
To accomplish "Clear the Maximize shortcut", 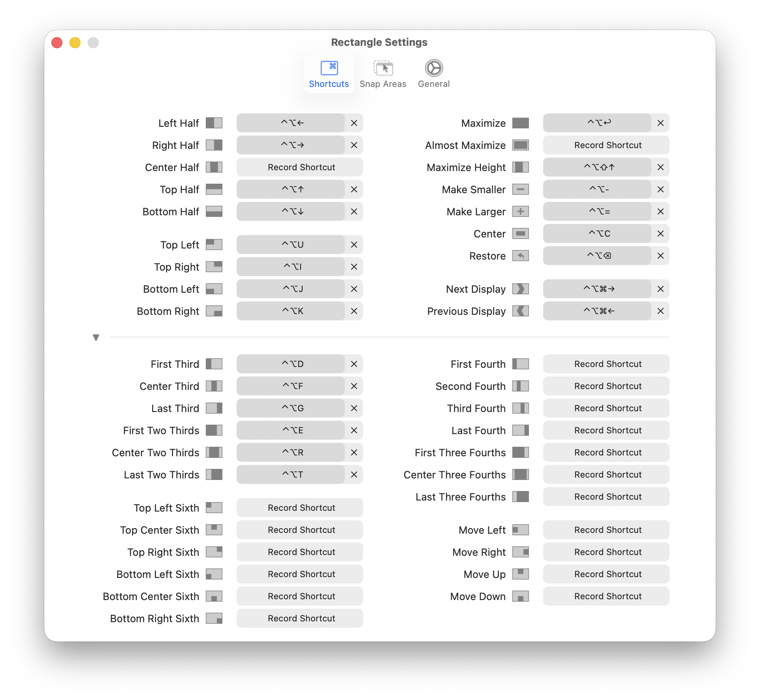I will pyautogui.click(x=660, y=123).
